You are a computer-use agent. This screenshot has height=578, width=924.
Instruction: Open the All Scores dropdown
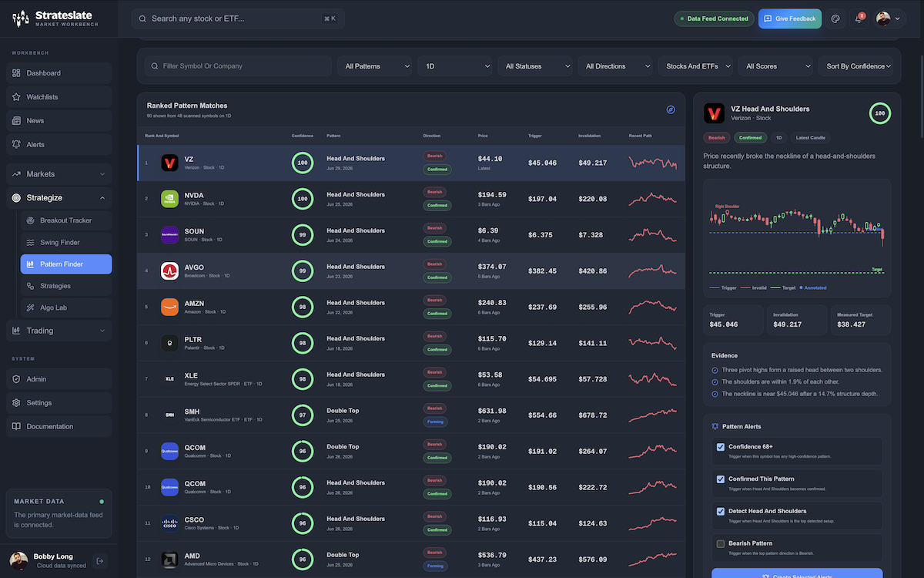(x=776, y=66)
